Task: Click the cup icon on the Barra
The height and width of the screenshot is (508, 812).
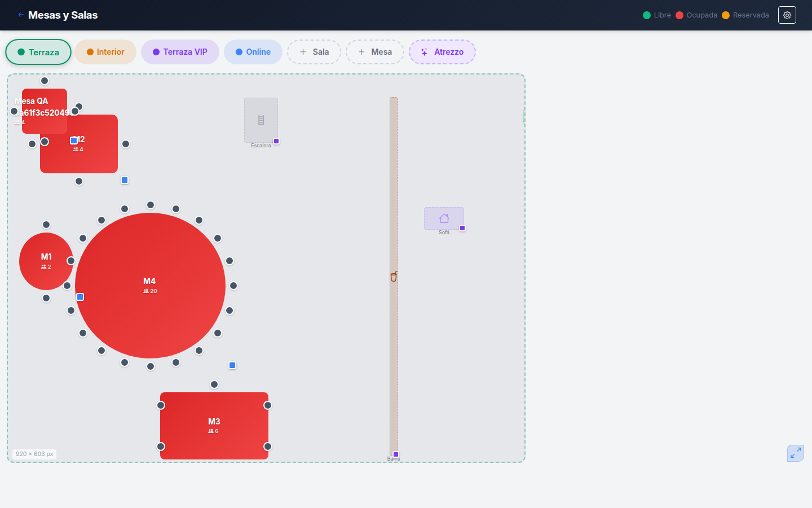Action: [x=394, y=276]
